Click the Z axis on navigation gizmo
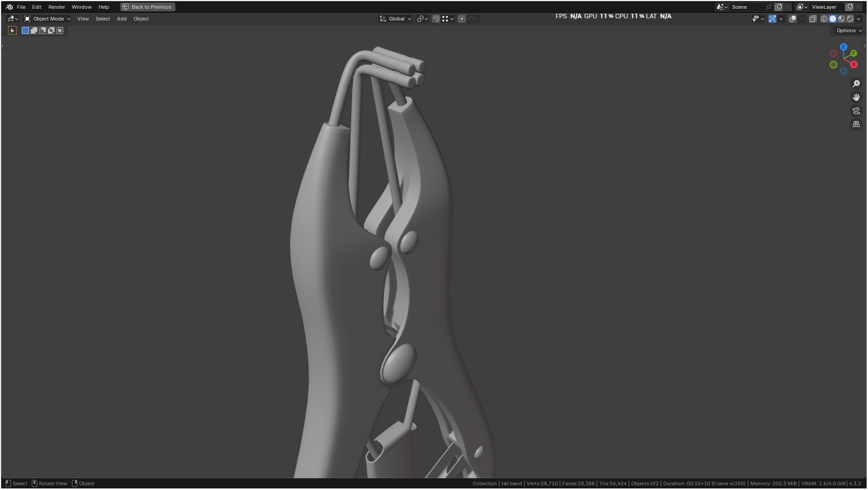Screen dimensions: 868x490 843,47
